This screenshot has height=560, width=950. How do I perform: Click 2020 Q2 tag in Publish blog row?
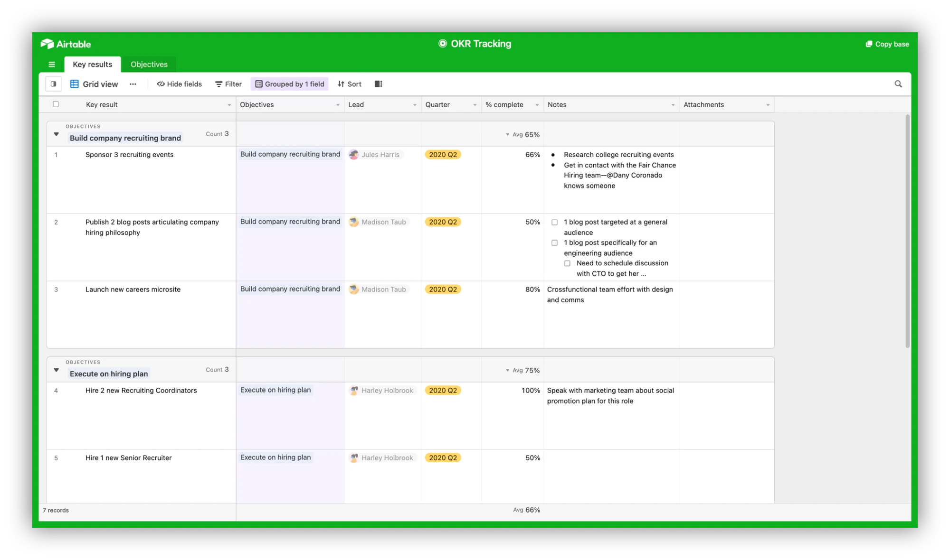[x=443, y=222]
